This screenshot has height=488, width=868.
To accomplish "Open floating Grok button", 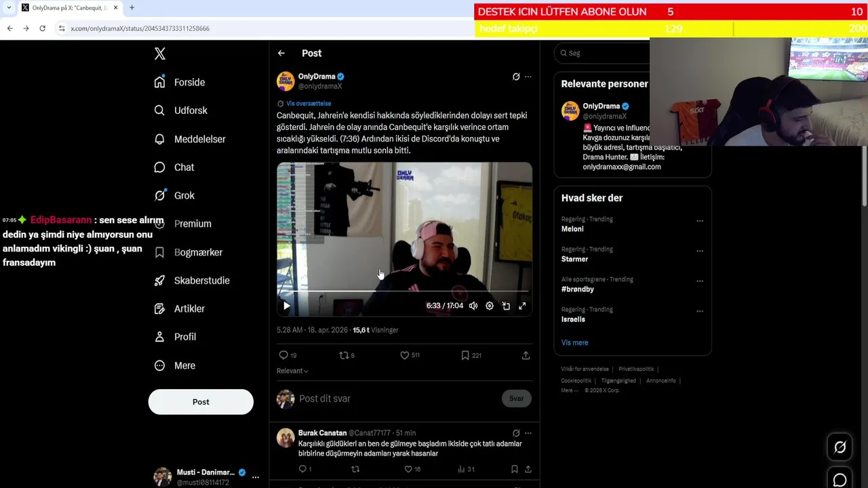I will click(x=840, y=447).
